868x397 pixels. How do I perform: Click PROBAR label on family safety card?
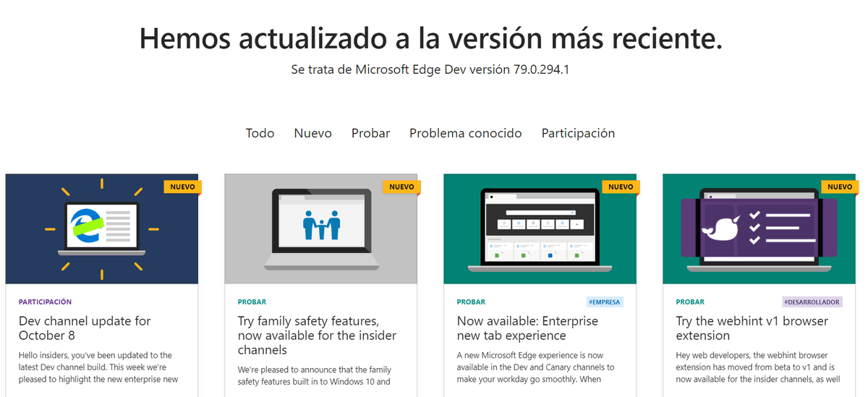tap(252, 302)
